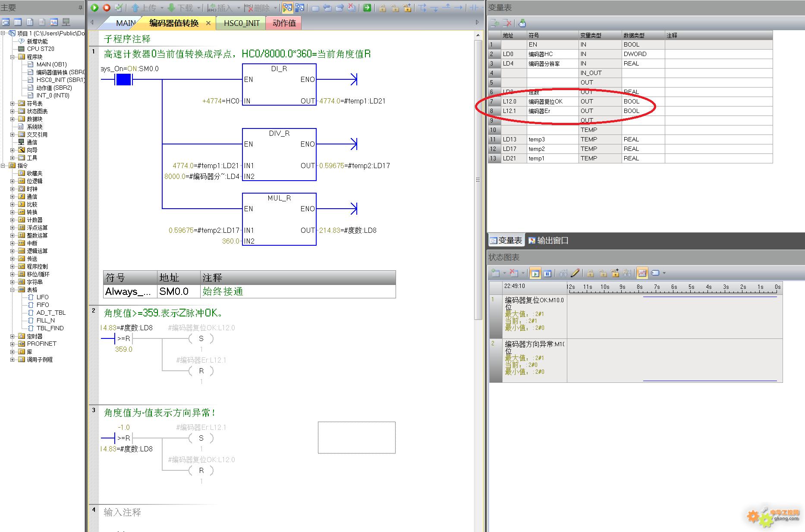Click the 下载 download button
The height and width of the screenshot is (532, 805).
(180, 8)
